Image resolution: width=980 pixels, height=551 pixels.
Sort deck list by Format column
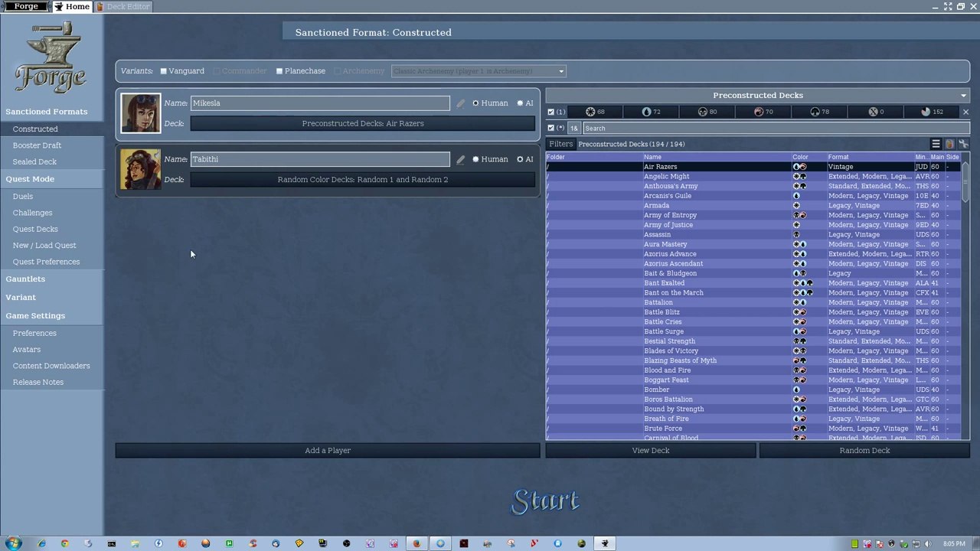coord(871,157)
